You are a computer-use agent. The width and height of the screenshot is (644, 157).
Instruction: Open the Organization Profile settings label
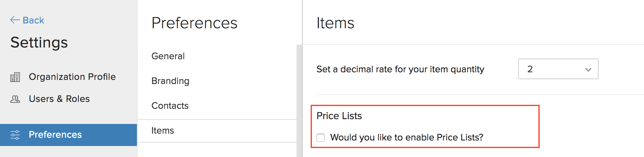click(72, 77)
